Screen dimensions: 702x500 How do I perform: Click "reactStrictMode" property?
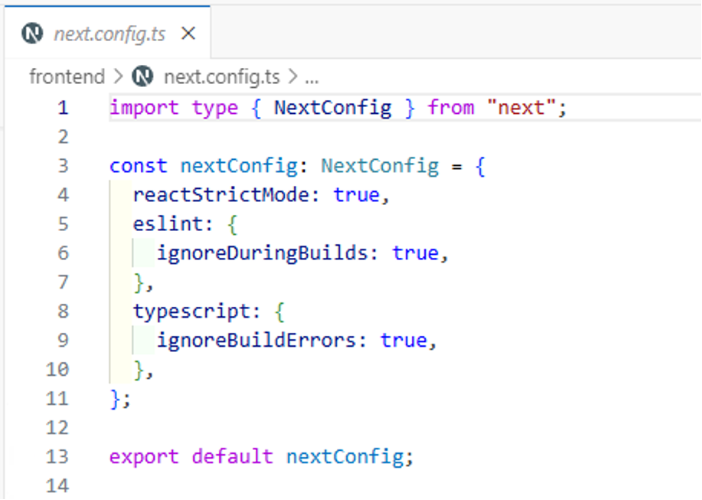[221, 195]
